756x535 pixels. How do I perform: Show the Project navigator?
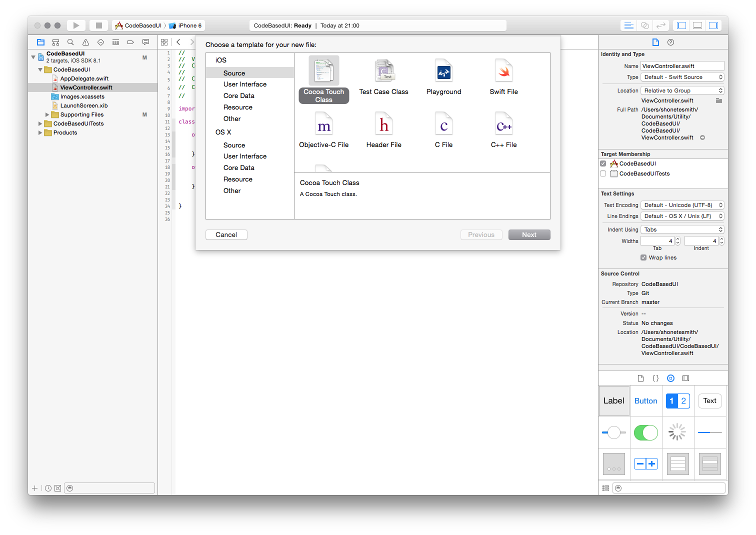[x=41, y=42]
